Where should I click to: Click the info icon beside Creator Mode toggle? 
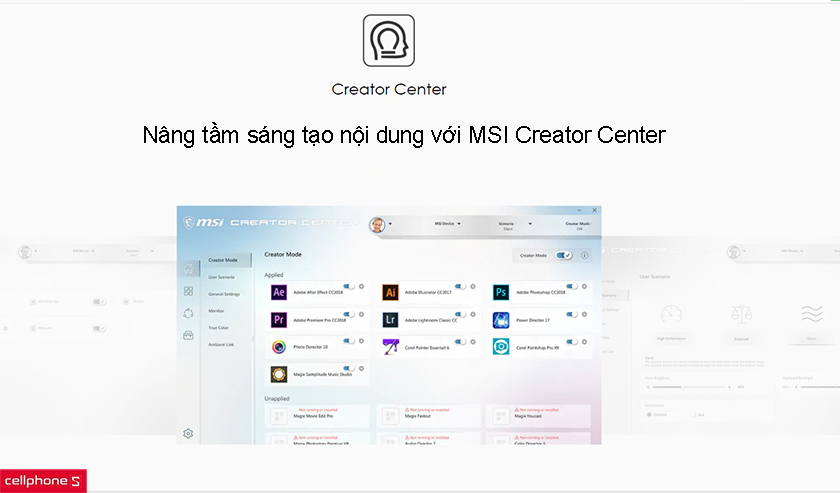point(584,256)
